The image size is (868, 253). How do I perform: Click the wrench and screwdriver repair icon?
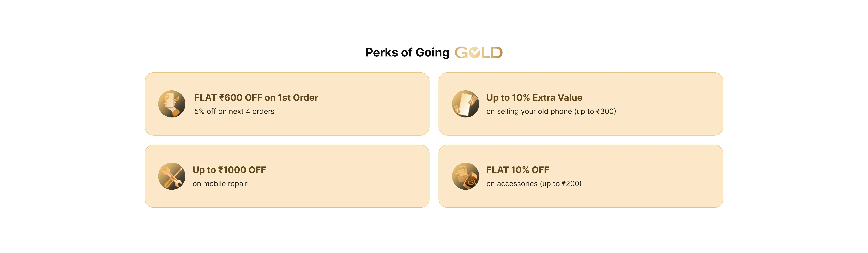pyautogui.click(x=171, y=176)
